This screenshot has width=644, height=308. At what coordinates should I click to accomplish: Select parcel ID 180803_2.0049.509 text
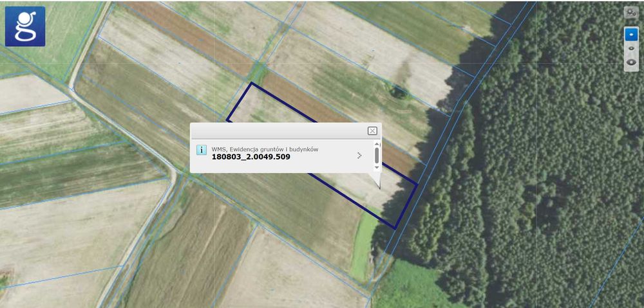coord(251,157)
